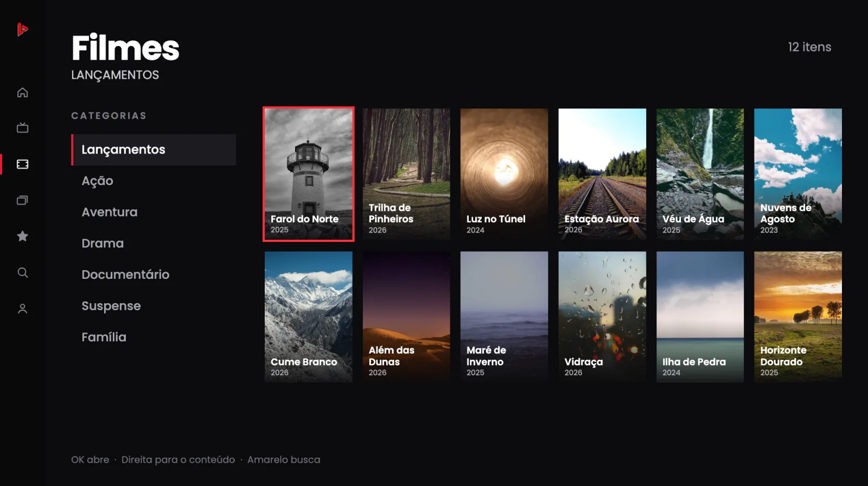868x486 pixels.
Task: Click the 'LANÇAMENTOS' subtitle under Filmes
Action: (x=115, y=75)
